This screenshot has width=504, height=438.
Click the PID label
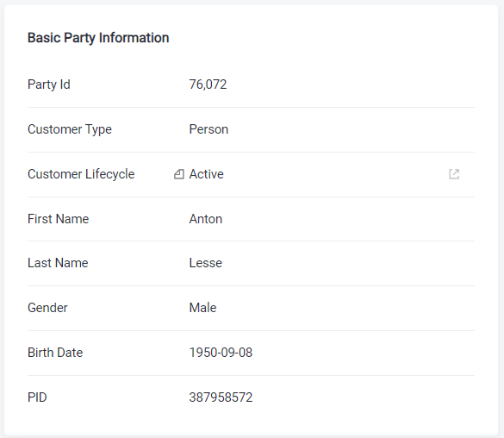tap(37, 397)
